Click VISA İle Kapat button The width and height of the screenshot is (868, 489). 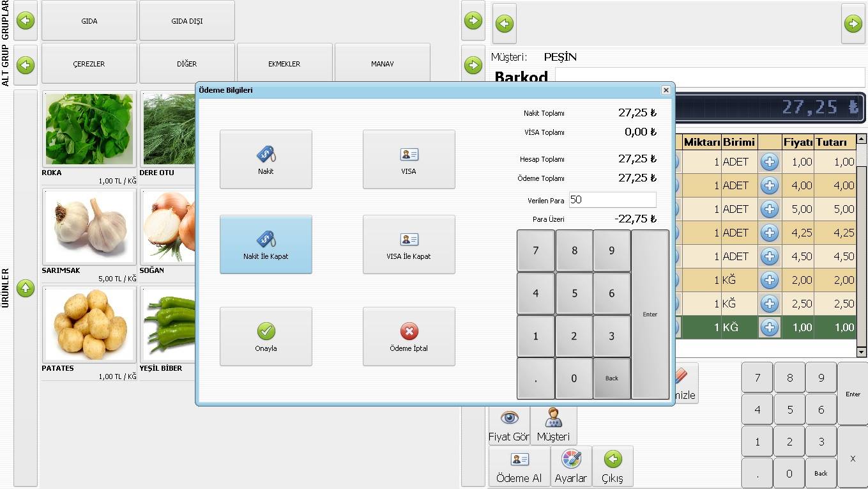[x=409, y=244]
